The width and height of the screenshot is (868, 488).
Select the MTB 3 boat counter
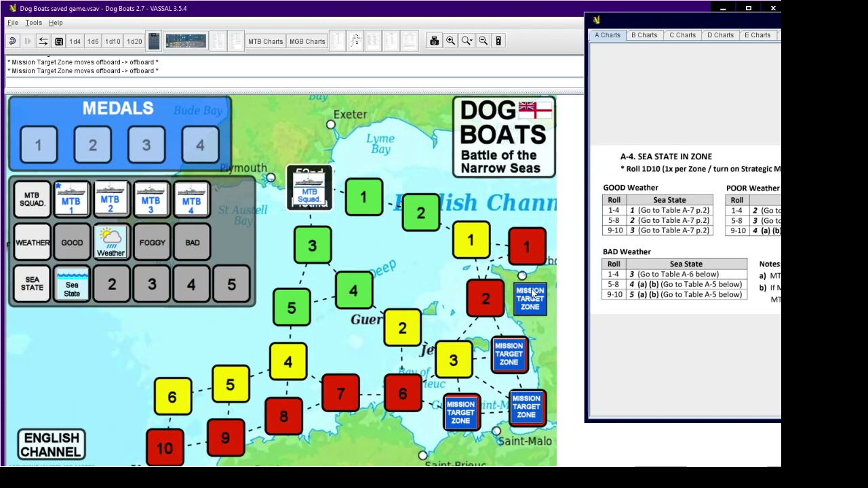click(151, 200)
